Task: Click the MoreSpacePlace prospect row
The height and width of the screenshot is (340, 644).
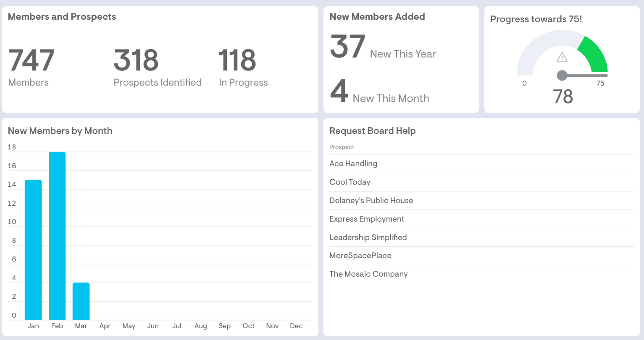Action: pyautogui.click(x=360, y=256)
